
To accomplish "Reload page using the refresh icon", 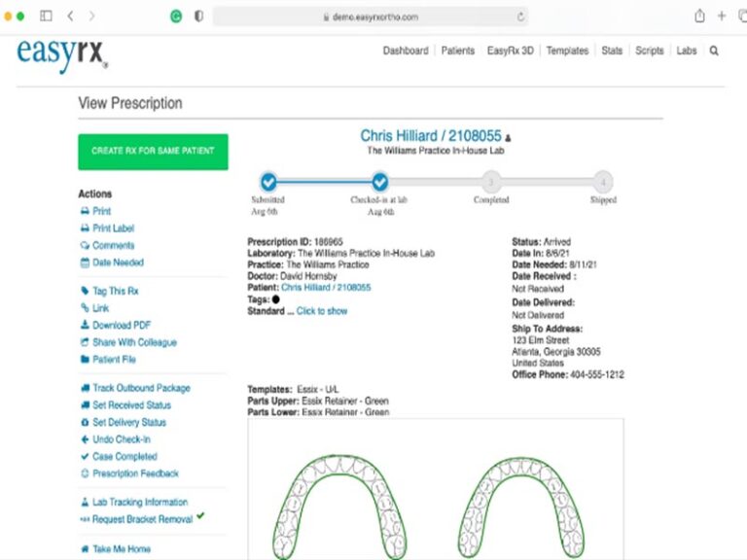I will pos(520,17).
